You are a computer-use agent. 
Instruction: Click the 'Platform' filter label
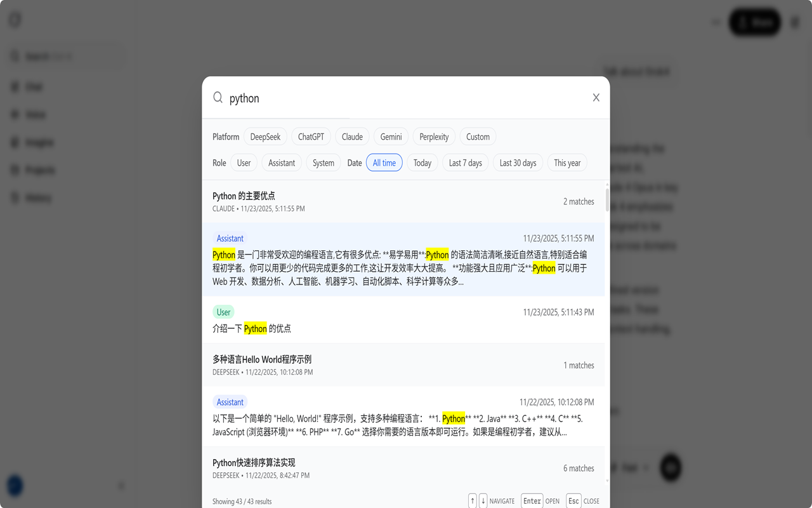pyautogui.click(x=226, y=137)
